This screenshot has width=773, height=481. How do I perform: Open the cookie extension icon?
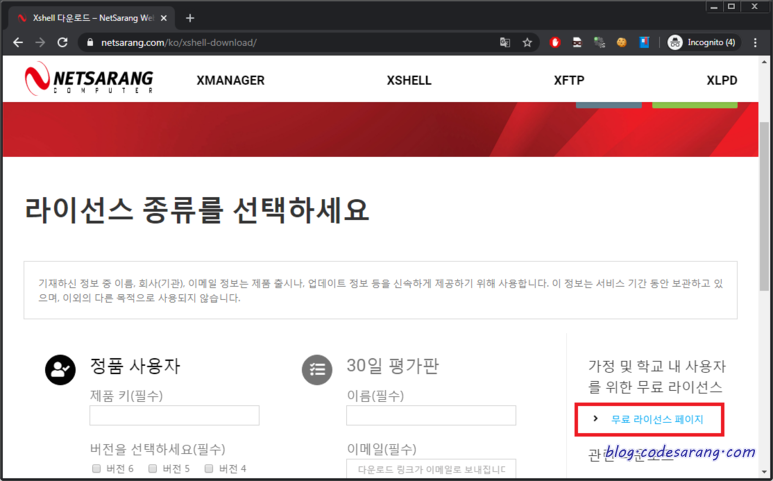coord(621,42)
